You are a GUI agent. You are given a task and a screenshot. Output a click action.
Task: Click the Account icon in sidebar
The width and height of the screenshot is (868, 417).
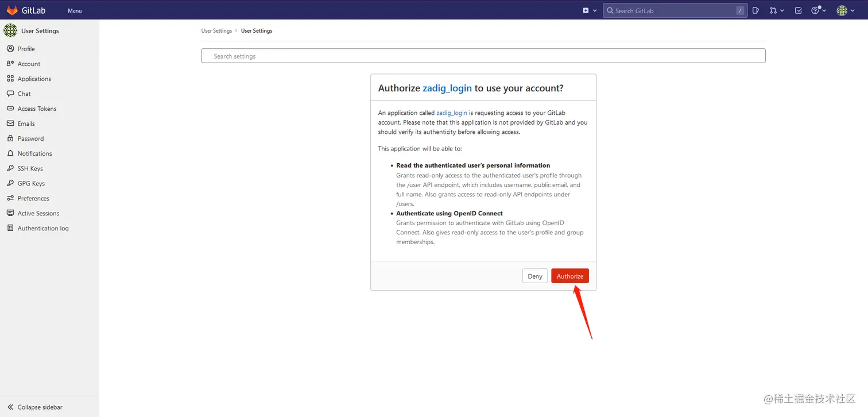pyautogui.click(x=10, y=64)
